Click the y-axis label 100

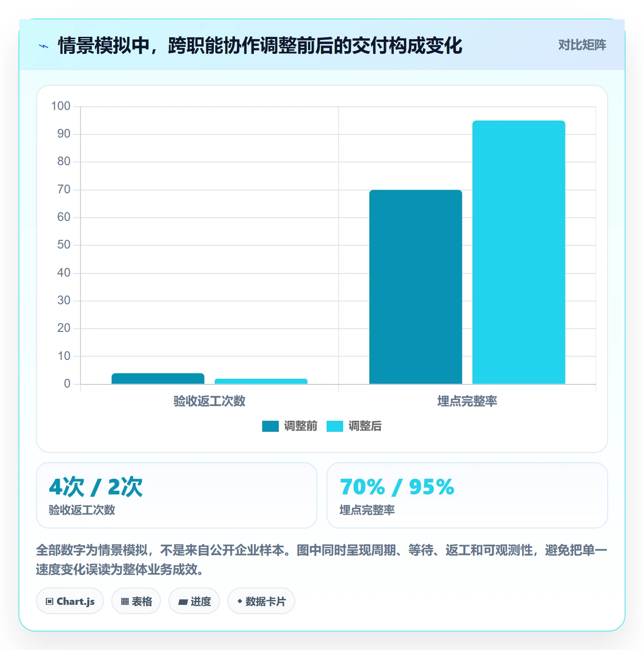(x=61, y=106)
